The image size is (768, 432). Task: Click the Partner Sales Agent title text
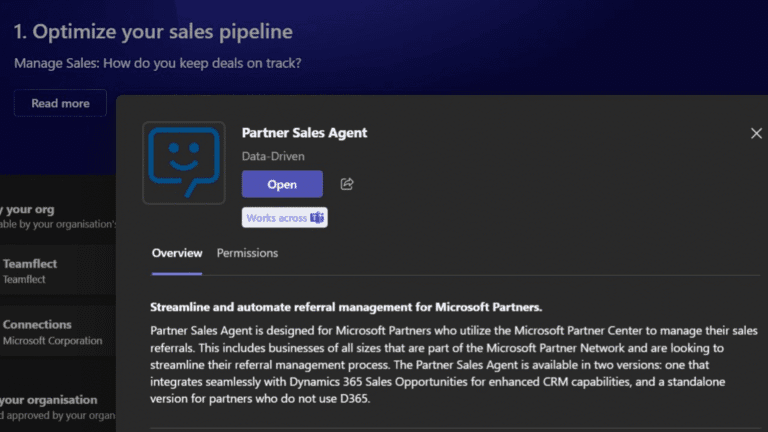pyautogui.click(x=304, y=132)
